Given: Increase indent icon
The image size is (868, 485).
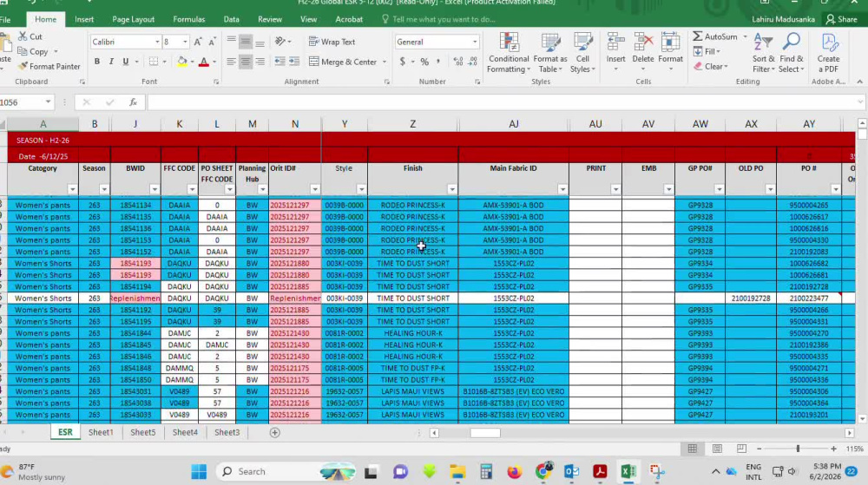Looking at the screenshot, I should [294, 62].
